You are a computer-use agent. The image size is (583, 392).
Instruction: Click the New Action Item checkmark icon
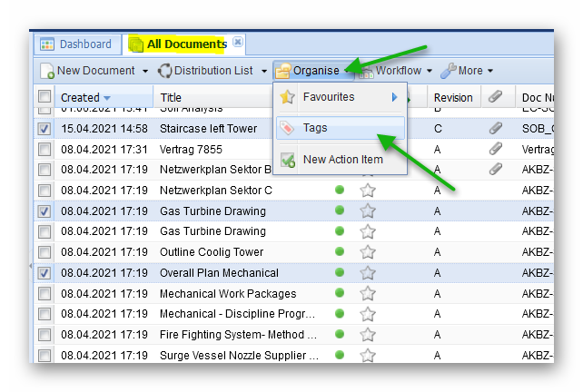pyautogui.click(x=288, y=160)
